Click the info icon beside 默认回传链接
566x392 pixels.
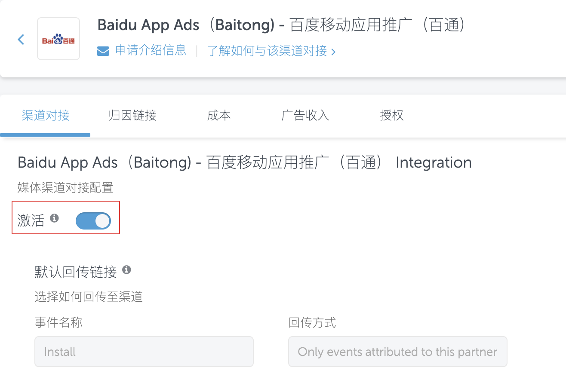(126, 269)
